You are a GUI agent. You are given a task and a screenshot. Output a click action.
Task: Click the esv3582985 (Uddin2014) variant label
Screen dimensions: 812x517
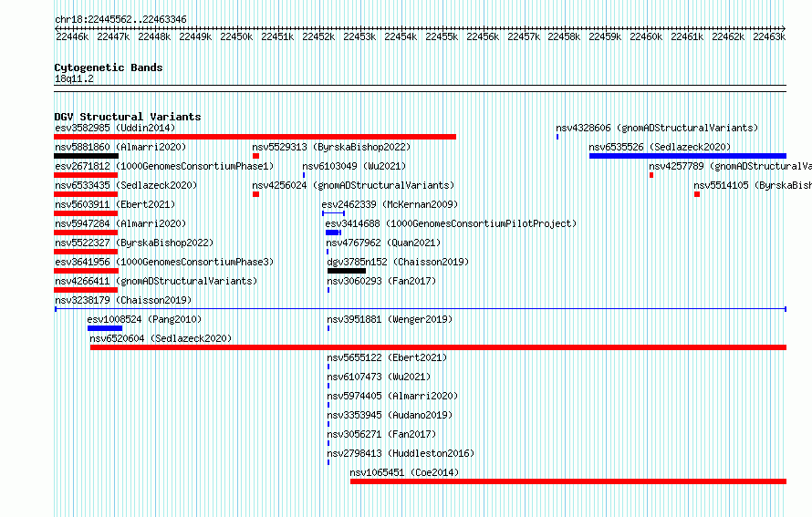[x=115, y=128]
